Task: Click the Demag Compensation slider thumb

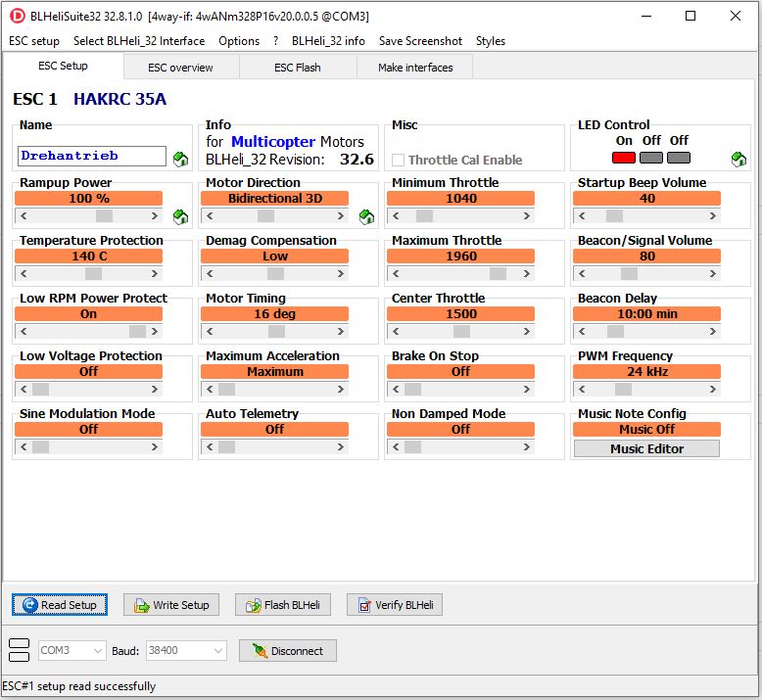Action: 275,273
